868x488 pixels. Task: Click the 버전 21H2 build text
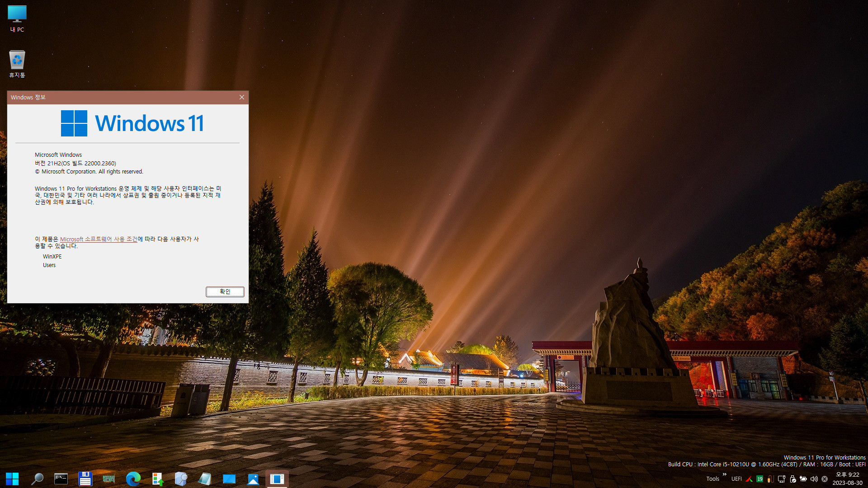[75, 163]
